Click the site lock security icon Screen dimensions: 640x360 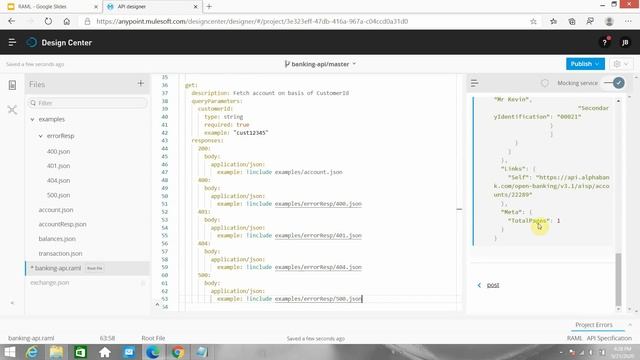point(87,21)
